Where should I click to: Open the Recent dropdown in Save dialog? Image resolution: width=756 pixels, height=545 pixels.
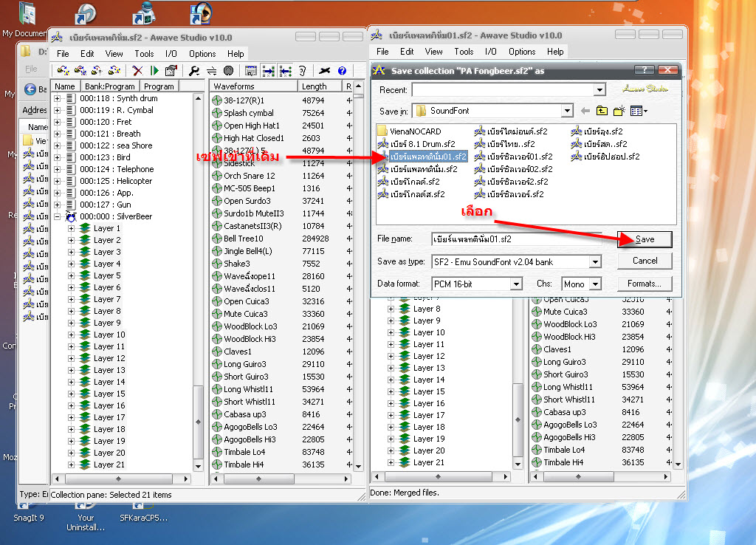click(599, 90)
